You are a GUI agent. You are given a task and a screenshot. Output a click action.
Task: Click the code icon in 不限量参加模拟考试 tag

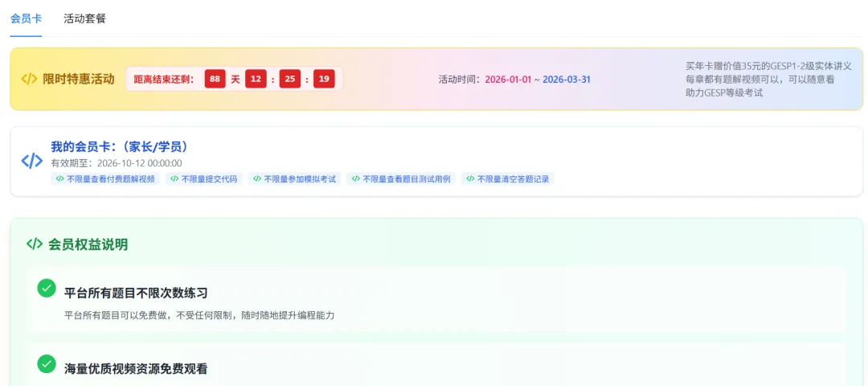(257, 179)
